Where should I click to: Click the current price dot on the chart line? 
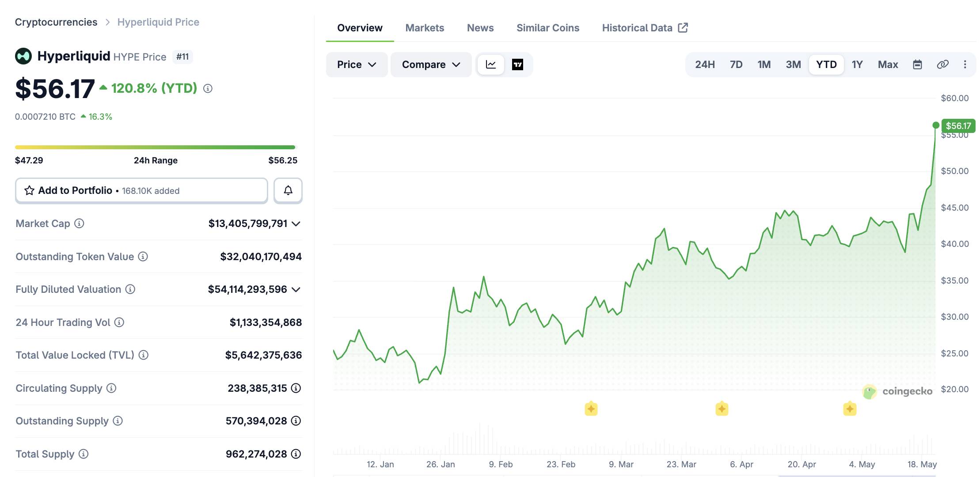(936, 125)
